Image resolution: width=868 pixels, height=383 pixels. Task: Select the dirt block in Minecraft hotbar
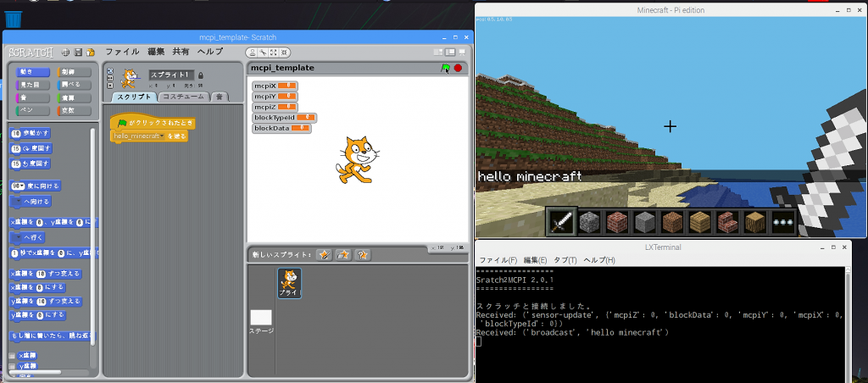[672, 223]
